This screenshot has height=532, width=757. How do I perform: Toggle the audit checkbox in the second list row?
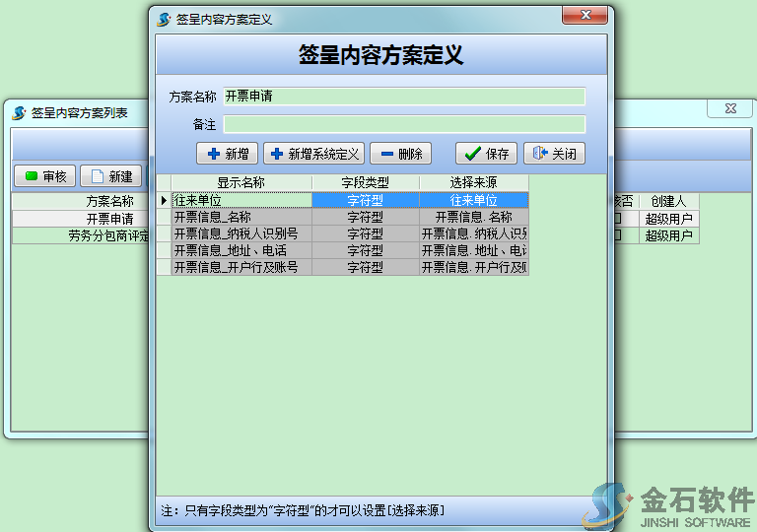(x=619, y=235)
